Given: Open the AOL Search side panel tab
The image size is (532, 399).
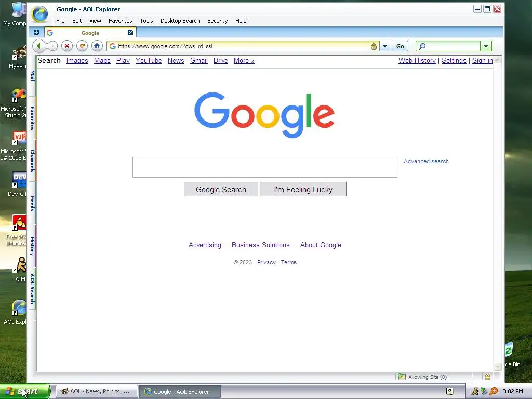Looking at the screenshot, I should (32, 289).
